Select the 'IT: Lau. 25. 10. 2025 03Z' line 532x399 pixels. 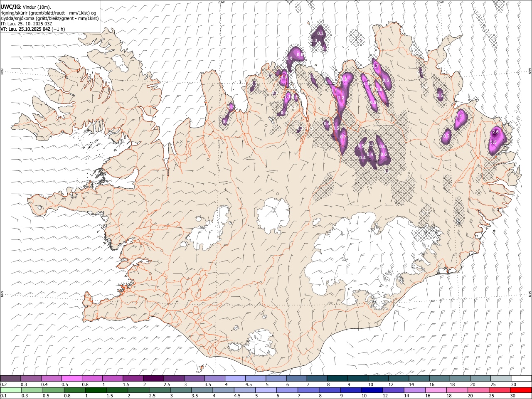[26, 24]
